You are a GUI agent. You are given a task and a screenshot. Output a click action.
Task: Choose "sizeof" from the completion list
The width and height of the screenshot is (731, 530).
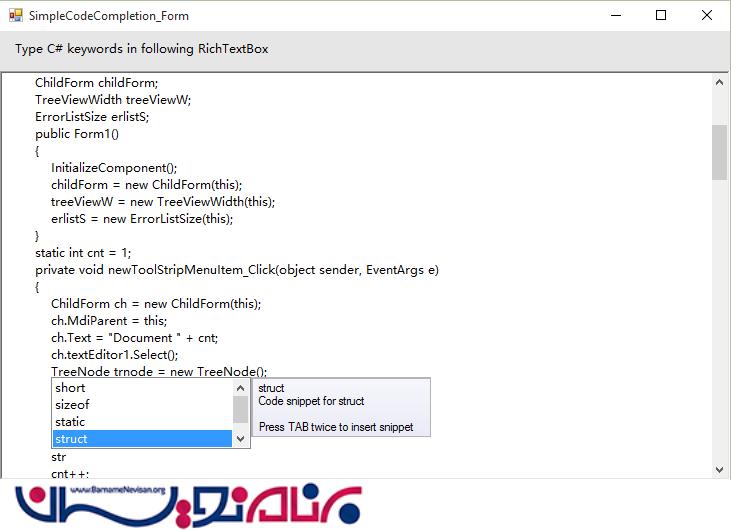coord(72,405)
